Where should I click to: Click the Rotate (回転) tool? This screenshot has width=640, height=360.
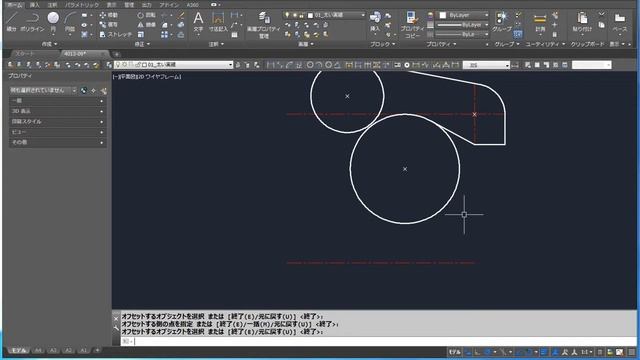(147, 15)
